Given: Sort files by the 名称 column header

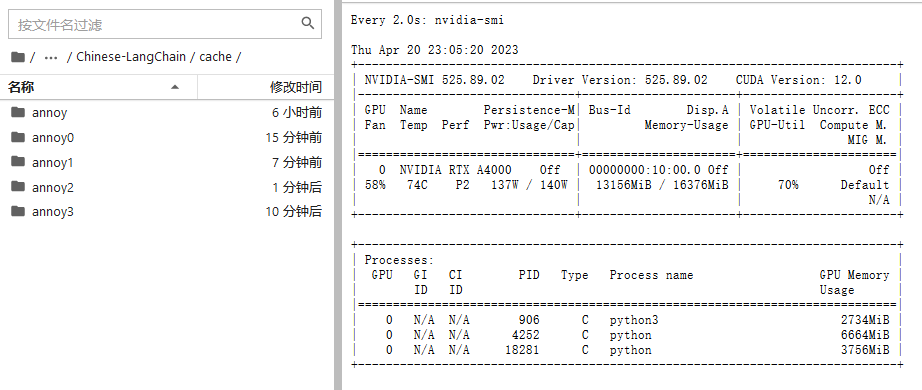Looking at the screenshot, I should click(21, 87).
